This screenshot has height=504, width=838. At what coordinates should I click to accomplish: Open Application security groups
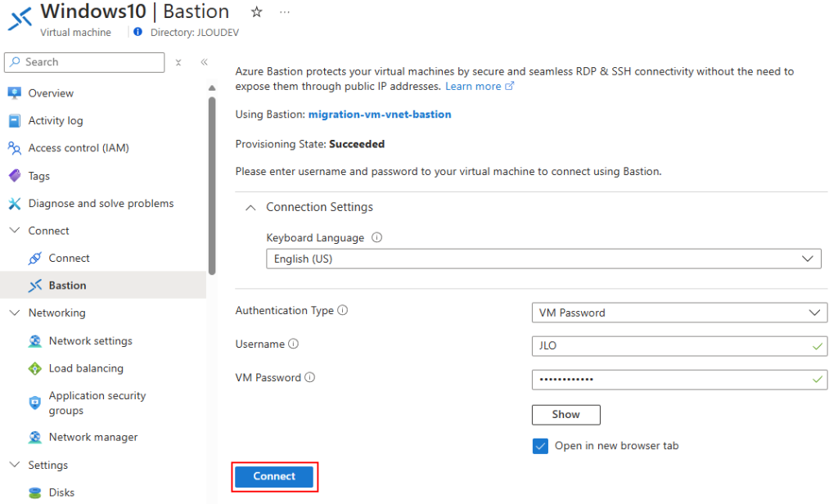click(97, 403)
